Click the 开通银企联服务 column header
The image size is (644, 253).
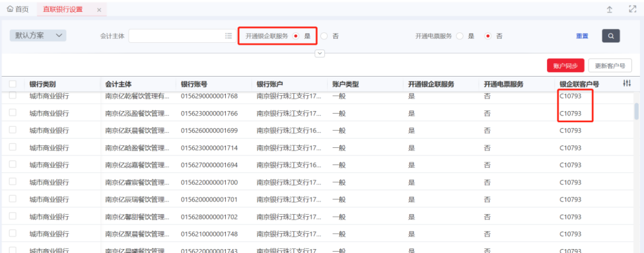coord(431,84)
